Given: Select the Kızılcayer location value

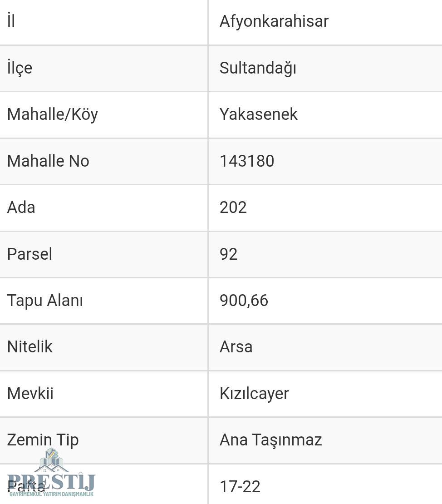Looking at the screenshot, I should click(x=254, y=394).
